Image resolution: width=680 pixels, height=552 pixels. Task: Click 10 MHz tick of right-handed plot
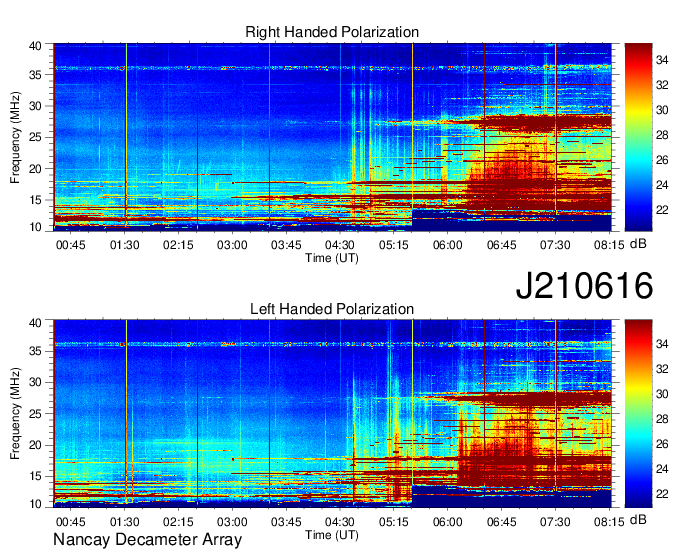pos(35,227)
